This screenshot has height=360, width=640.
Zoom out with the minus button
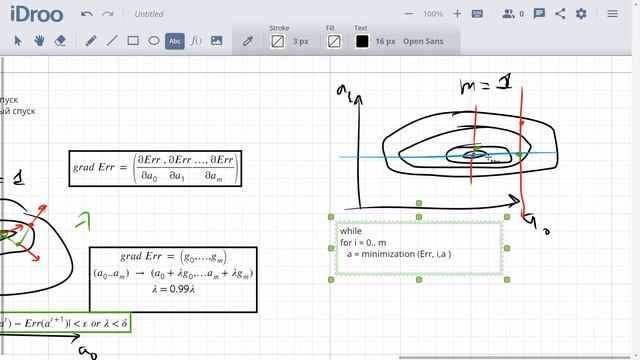408,14
